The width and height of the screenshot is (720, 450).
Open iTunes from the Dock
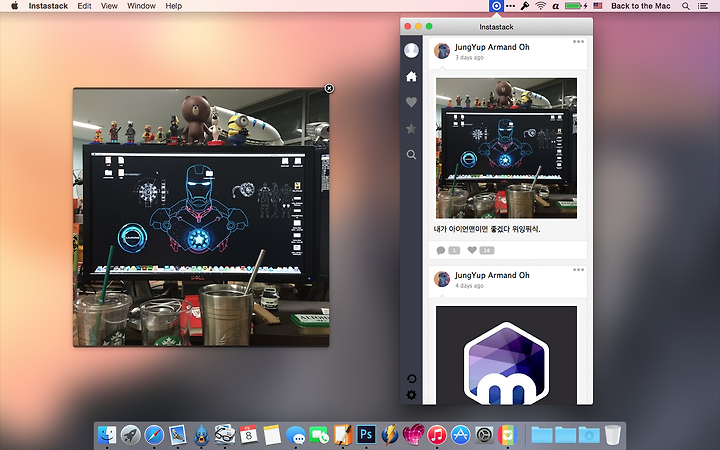coord(437,434)
